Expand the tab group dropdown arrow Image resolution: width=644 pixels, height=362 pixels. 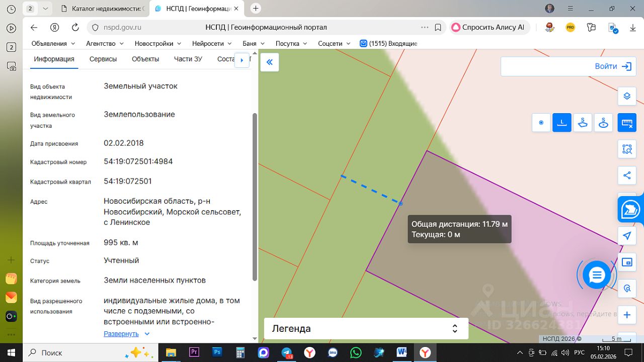(x=46, y=9)
